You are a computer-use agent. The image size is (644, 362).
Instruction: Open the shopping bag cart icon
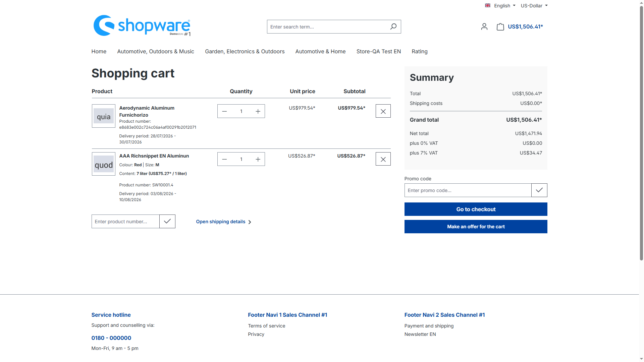pos(500,26)
